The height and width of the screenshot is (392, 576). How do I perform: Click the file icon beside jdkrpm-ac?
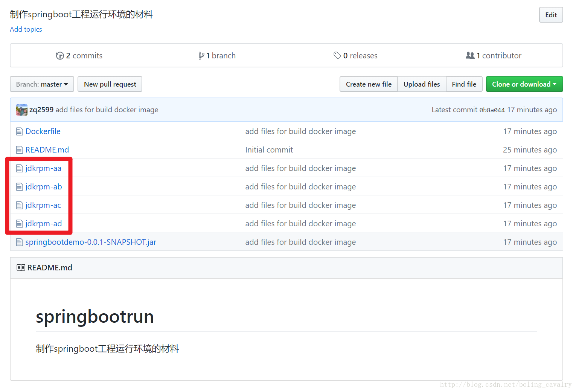pyautogui.click(x=20, y=205)
